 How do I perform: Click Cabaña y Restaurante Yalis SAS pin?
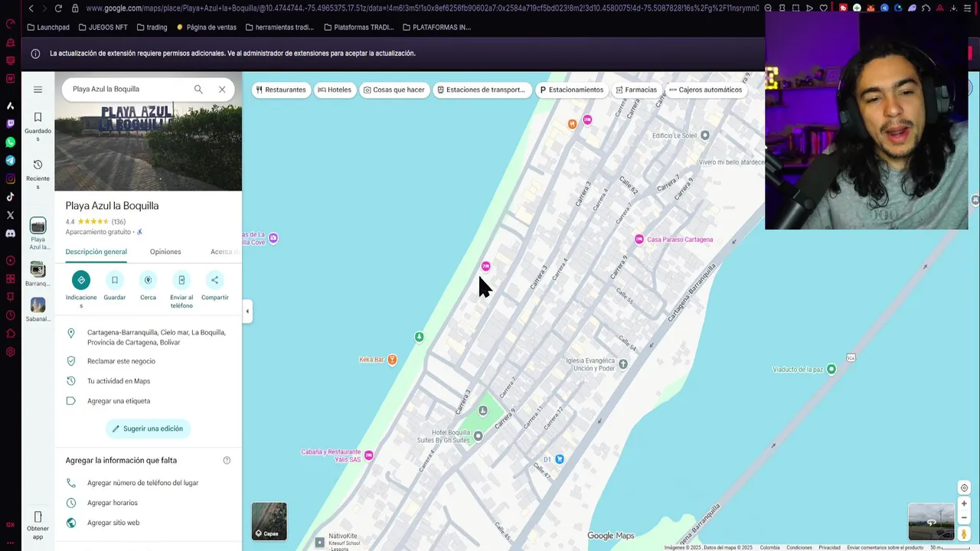369,455
